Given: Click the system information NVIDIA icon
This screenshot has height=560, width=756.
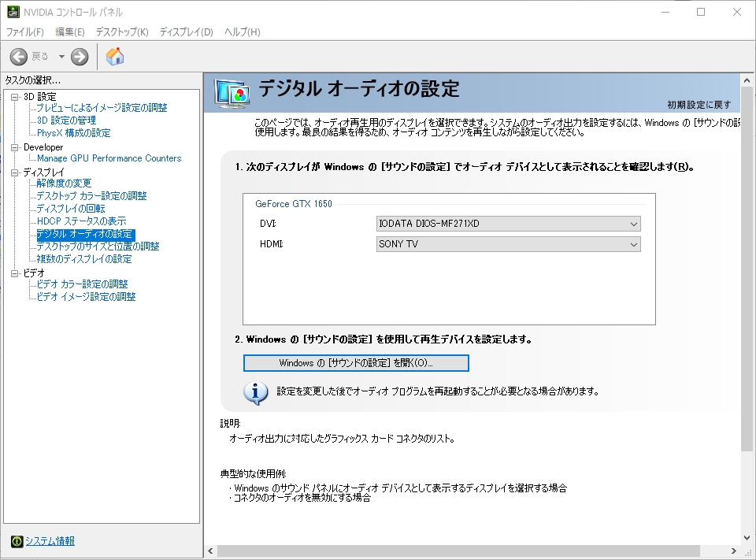Looking at the screenshot, I should coord(17,541).
